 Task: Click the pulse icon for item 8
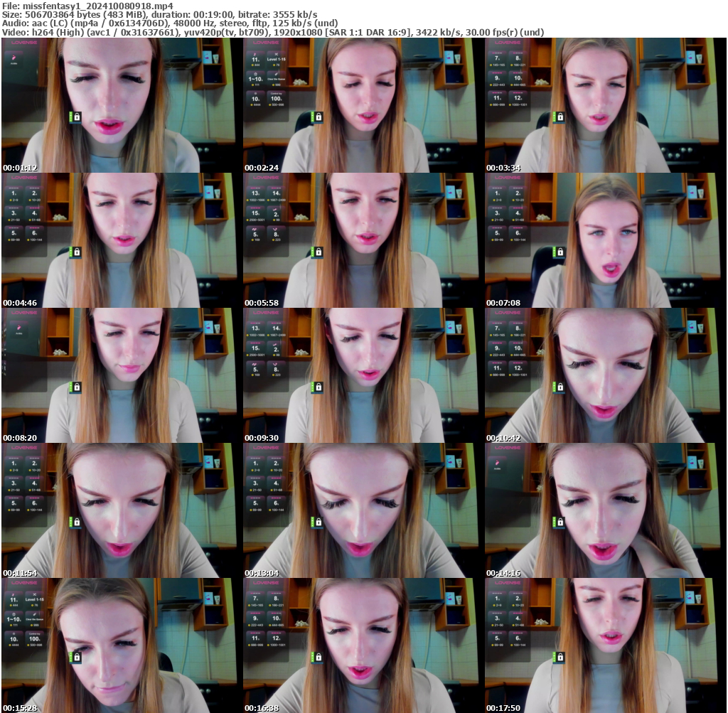[x=274, y=229]
